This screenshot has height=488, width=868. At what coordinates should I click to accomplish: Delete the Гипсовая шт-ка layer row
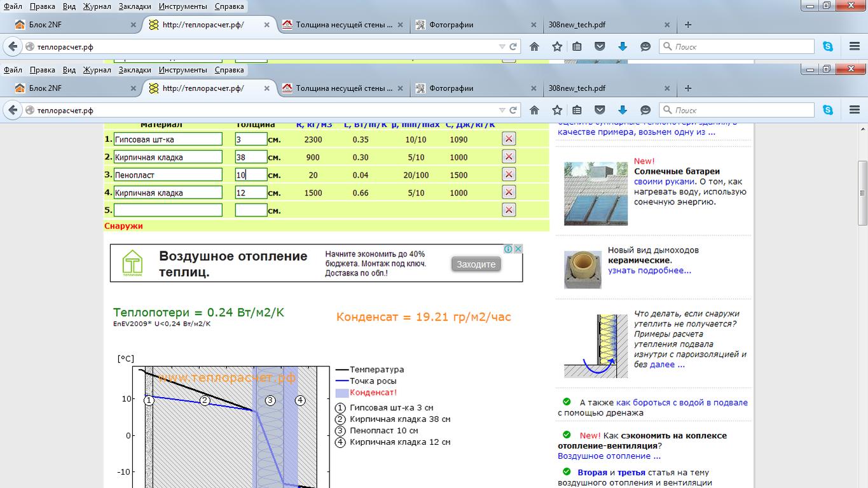508,139
